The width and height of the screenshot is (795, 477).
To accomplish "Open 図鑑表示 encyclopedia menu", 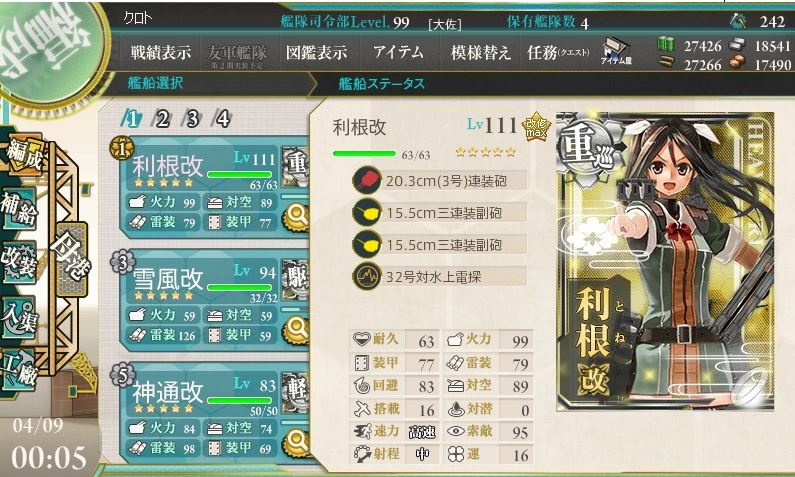I will tap(316, 52).
